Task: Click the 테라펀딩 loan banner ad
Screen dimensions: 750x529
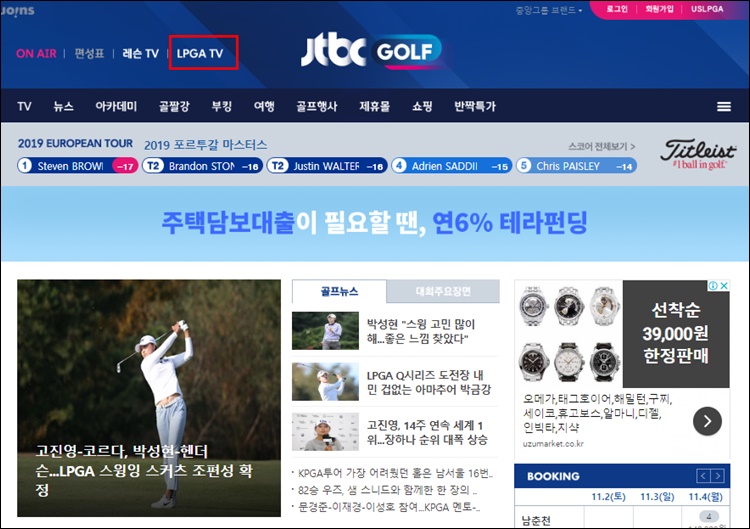Action: coord(375,223)
